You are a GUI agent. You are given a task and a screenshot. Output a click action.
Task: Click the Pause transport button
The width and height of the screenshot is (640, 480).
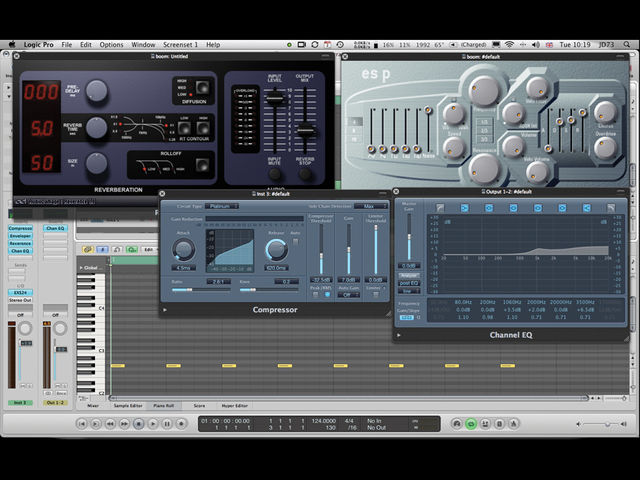click(x=167, y=424)
